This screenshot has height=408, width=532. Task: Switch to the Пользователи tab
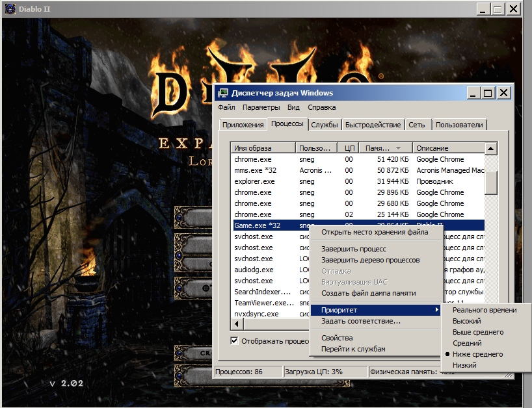459,125
